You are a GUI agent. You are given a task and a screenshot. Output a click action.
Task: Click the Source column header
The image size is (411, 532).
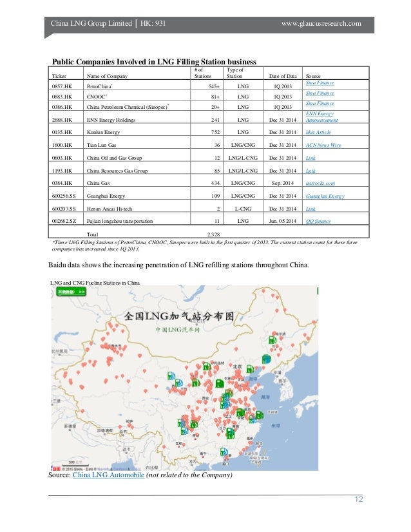click(x=313, y=77)
